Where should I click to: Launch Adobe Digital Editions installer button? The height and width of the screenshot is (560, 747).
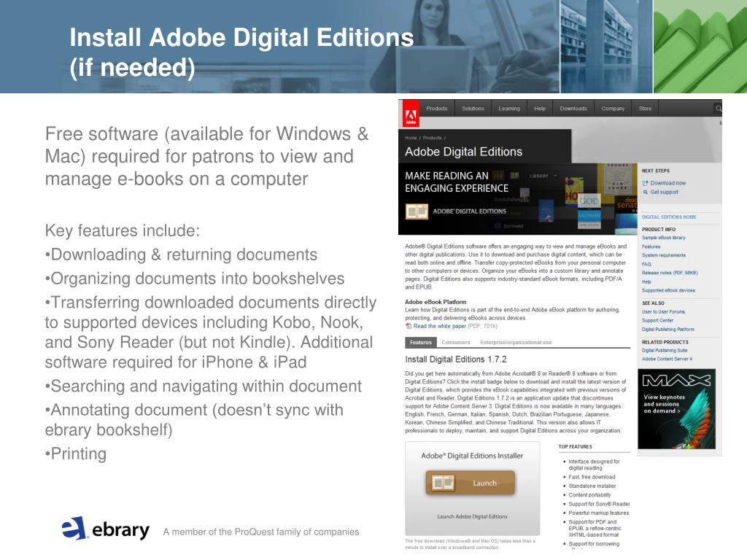click(471, 483)
